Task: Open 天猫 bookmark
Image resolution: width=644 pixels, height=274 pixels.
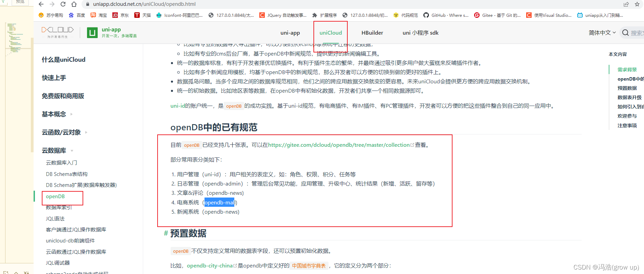Action: (143, 15)
